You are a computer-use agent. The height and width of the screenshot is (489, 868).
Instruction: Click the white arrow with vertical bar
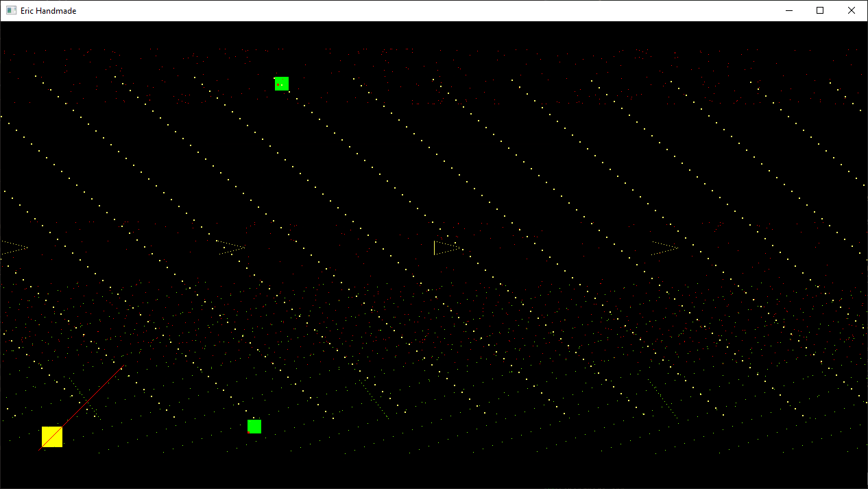447,248
